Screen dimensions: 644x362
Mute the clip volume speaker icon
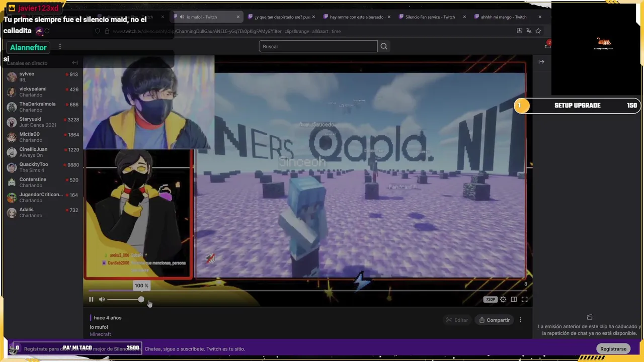pyautogui.click(x=102, y=300)
